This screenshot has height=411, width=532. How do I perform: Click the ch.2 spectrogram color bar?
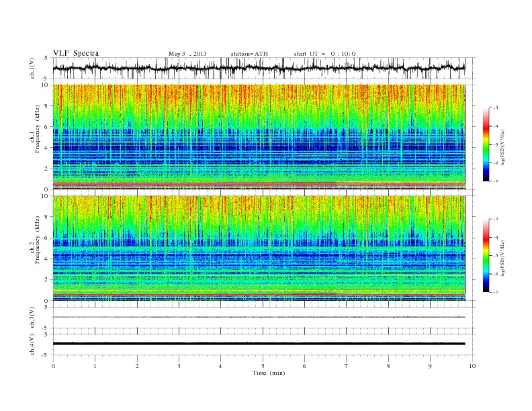point(486,256)
